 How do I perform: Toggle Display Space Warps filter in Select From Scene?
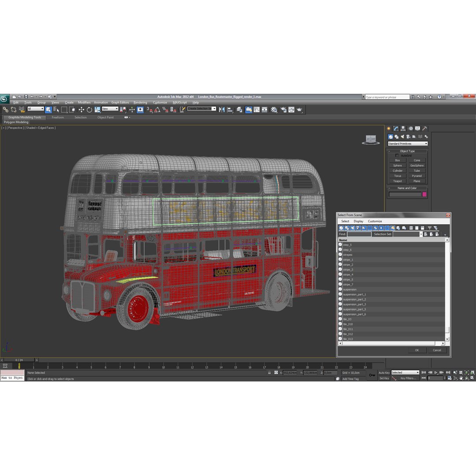coord(370,228)
